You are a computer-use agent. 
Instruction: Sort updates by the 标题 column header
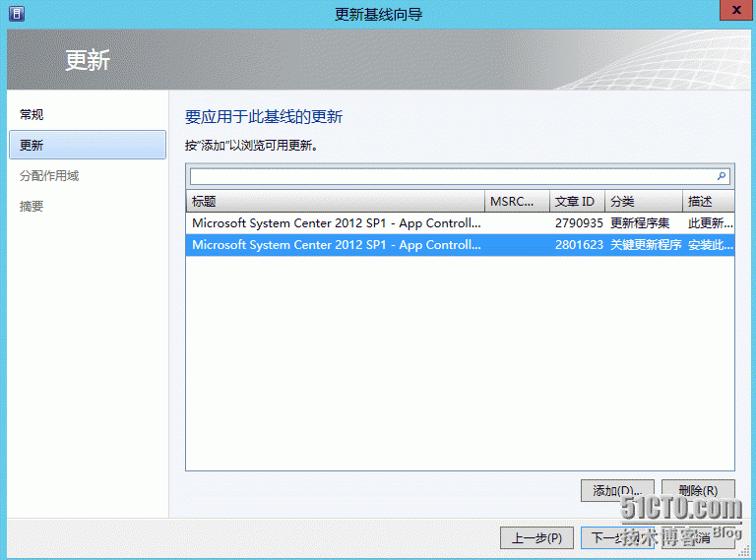coord(335,202)
